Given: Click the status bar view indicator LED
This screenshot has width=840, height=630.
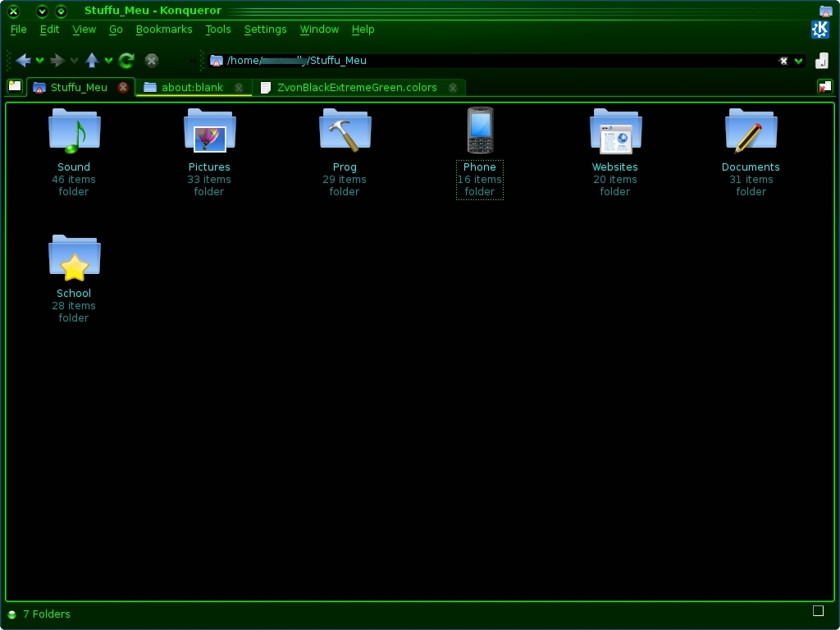Looking at the screenshot, I should point(12,614).
